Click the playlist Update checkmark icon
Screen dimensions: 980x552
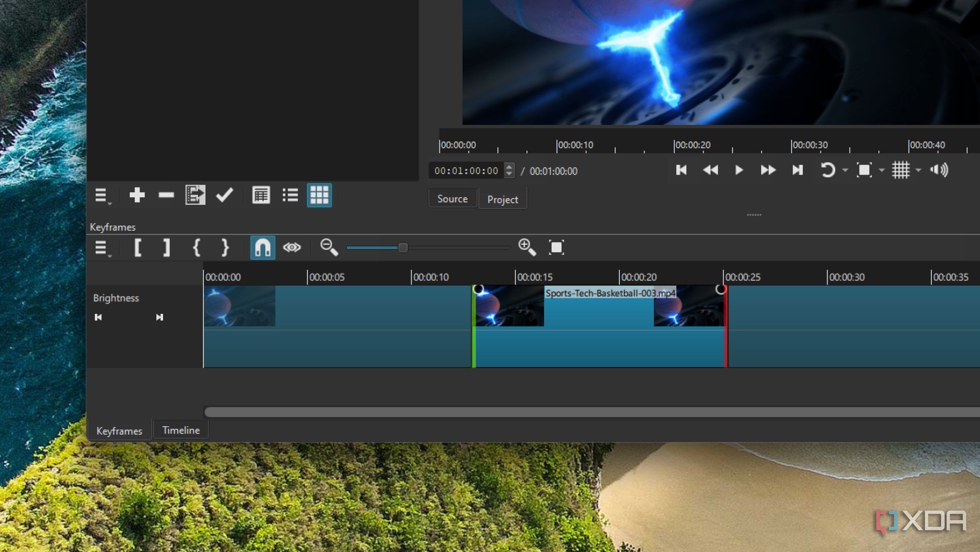click(225, 195)
